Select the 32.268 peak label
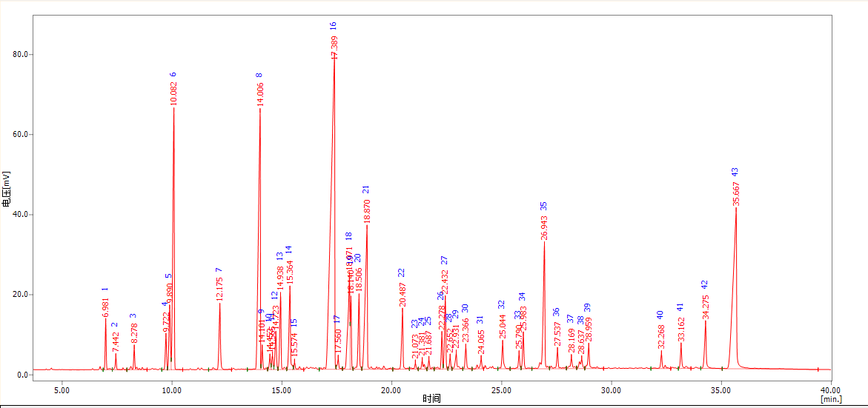The width and height of the screenshot is (868, 408). [x=661, y=337]
